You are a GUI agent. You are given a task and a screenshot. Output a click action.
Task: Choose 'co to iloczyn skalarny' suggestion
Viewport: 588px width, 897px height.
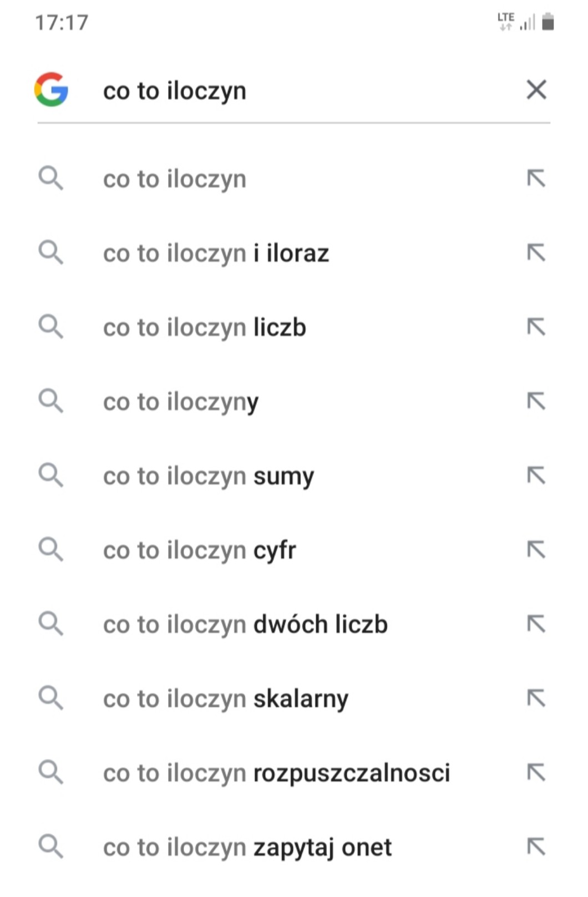226,699
